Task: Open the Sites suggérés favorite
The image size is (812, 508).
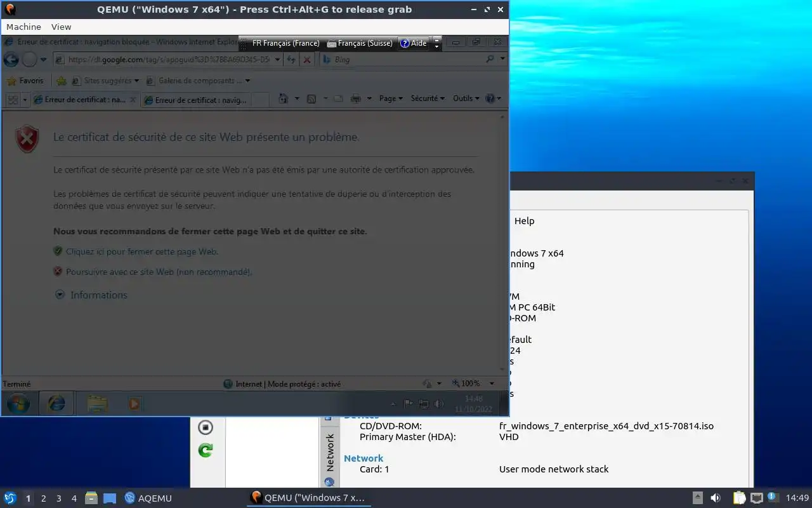Action: pos(105,81)
